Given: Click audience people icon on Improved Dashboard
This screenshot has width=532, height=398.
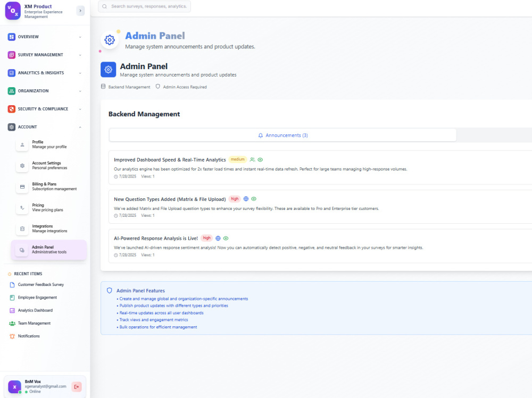Looking at the screenshot, I should pos(252,159).
